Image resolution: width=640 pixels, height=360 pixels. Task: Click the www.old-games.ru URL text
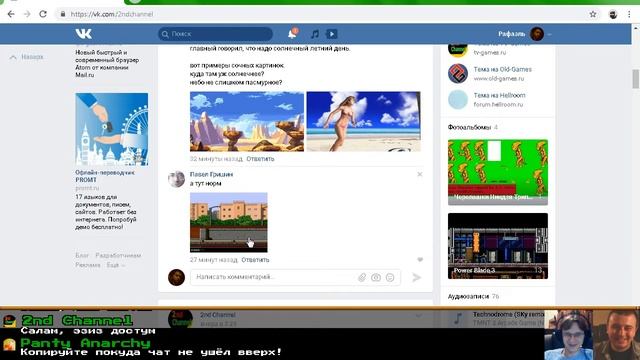click(499, 78)
